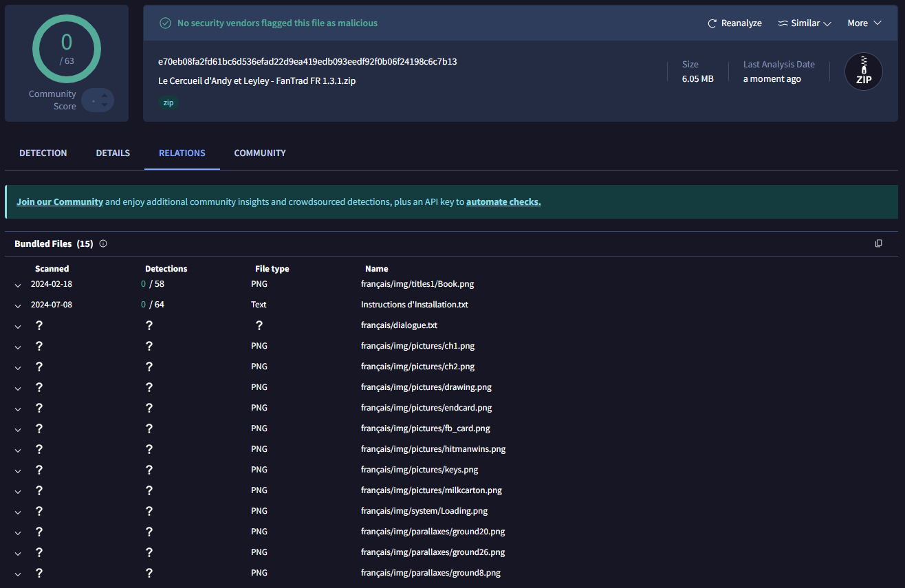Click the 0/63 detection score circle
Image resolution: width=905 pixels, height=588 pixels.
click(x=67, y=49)
